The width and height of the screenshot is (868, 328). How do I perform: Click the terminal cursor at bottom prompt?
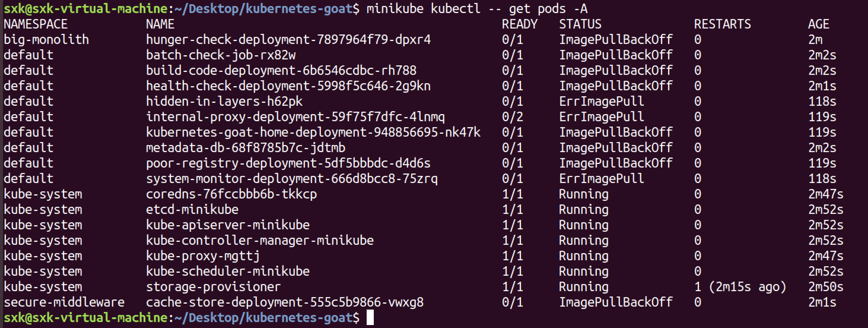pos(370,318)
